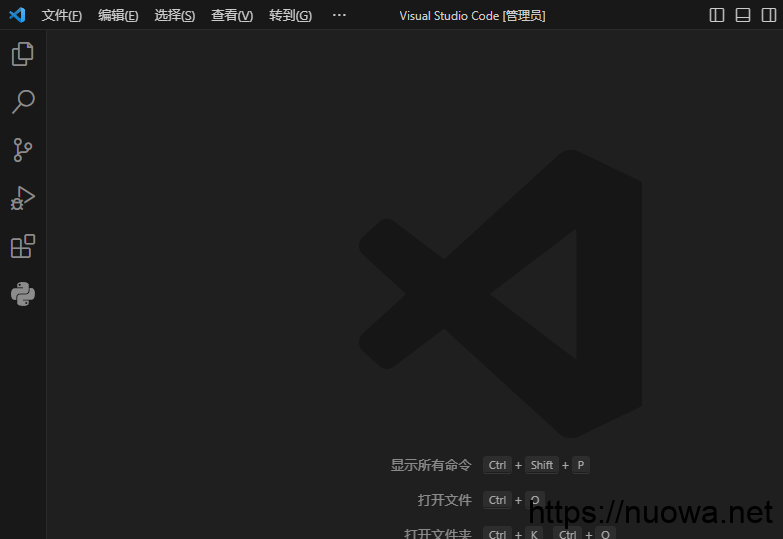Click the VS Code logo icon
Viewport: 783px width, 539px height.
pyautogui.click(x=17, y=15)
